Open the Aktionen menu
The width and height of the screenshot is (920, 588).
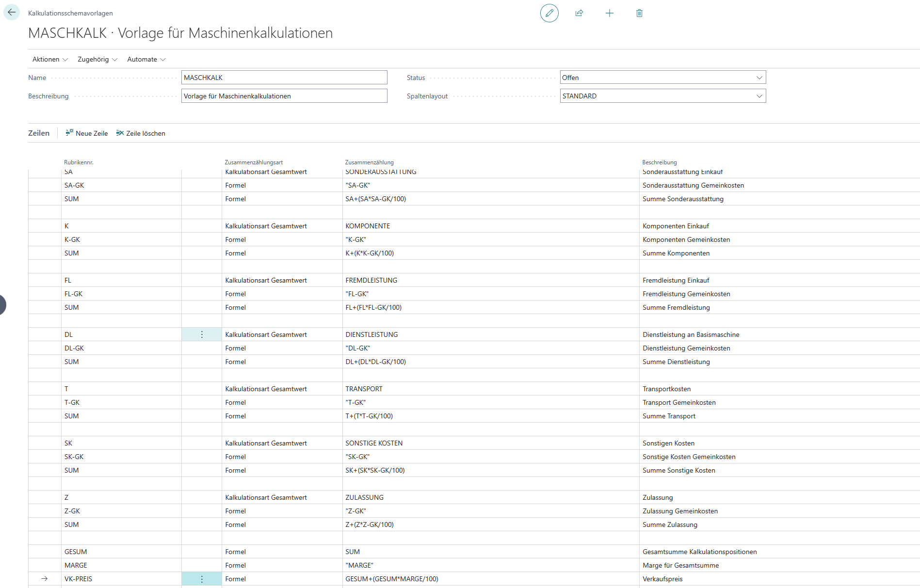[50, 59]
